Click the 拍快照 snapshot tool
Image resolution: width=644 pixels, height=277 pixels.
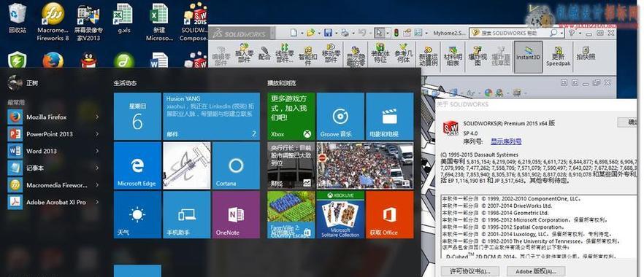(586, 54)
